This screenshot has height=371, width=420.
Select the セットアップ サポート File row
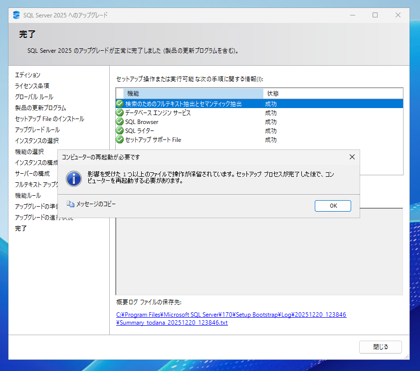[x=259, y=140]
